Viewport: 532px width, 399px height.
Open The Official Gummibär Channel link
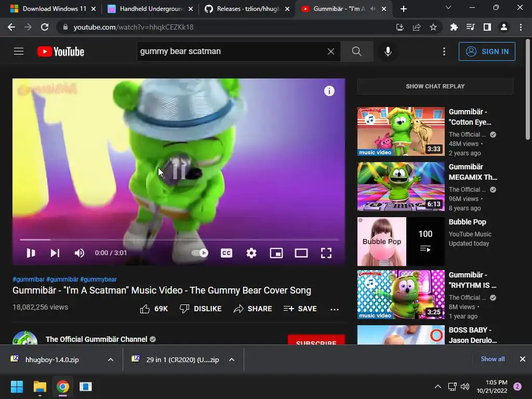(x=96, y=339)
